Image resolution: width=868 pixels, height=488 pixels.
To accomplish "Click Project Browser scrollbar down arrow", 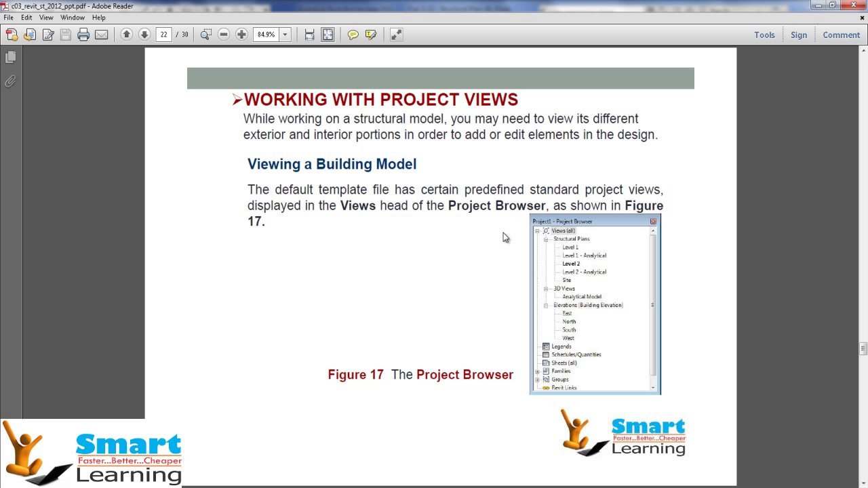I will click(x=653, y=388).
